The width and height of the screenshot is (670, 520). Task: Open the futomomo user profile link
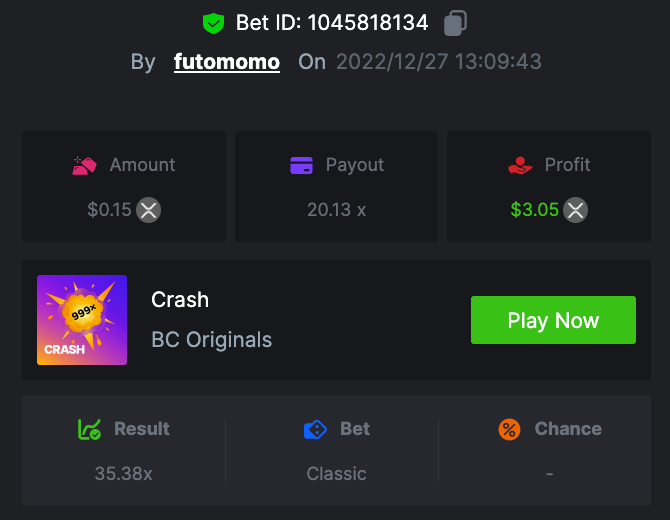[227, 61]
